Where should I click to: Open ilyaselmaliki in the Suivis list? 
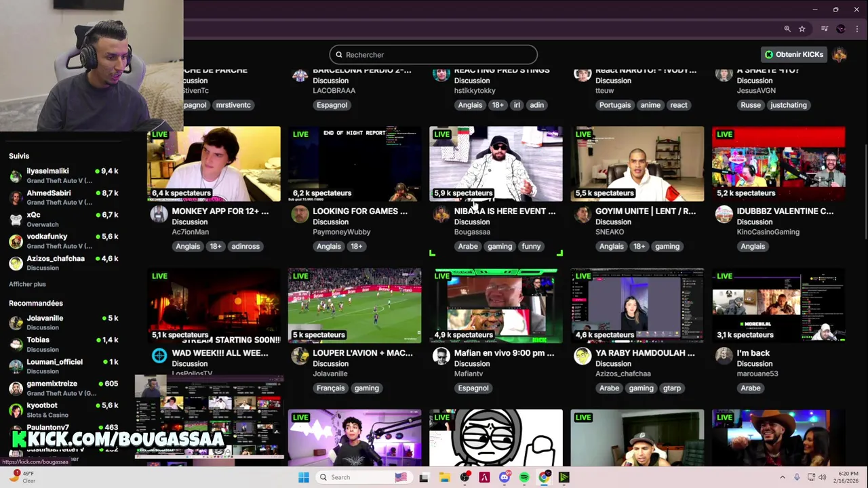(64, 176)
